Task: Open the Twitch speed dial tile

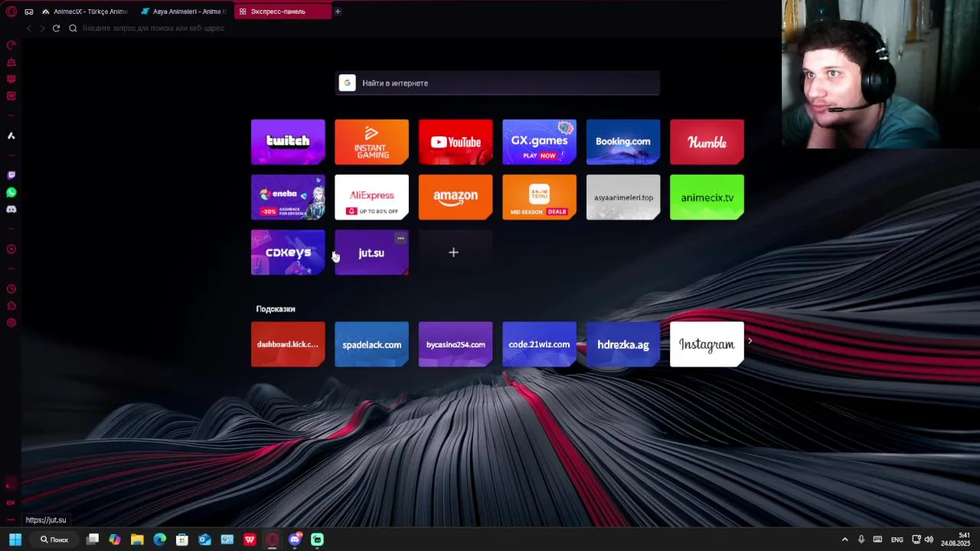Action: point(288,142)
